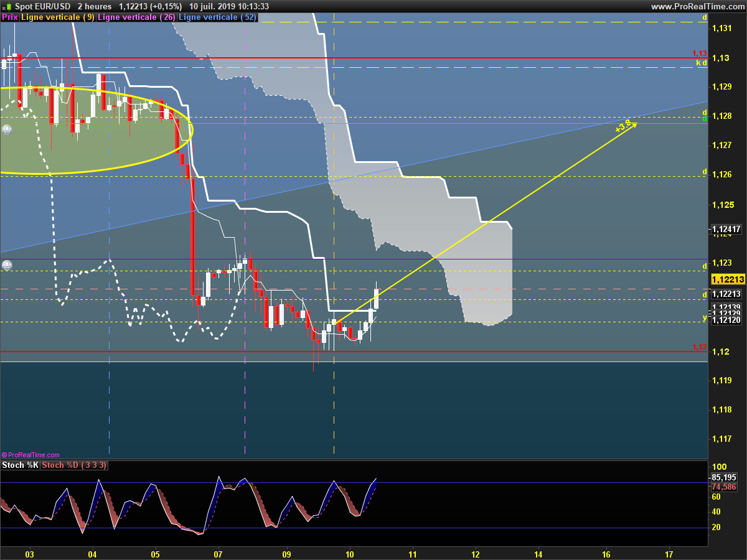Click the yellow current price tag 1,12213
Image resolution: width=747 pixels, height=560 pixels.
(x=728, y=279)
